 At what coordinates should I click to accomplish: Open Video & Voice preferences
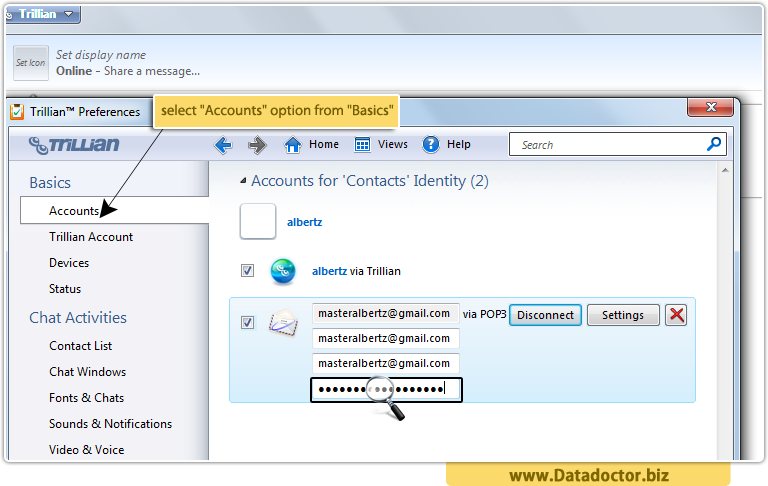[x=87, y=450]
